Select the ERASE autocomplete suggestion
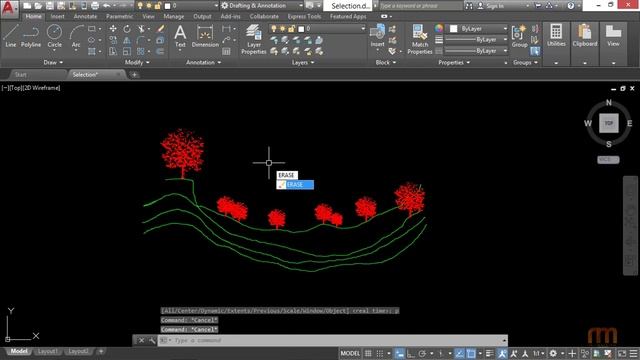This screenshot has height=360, width=640. pyautogui.click(x=295, y=185)
